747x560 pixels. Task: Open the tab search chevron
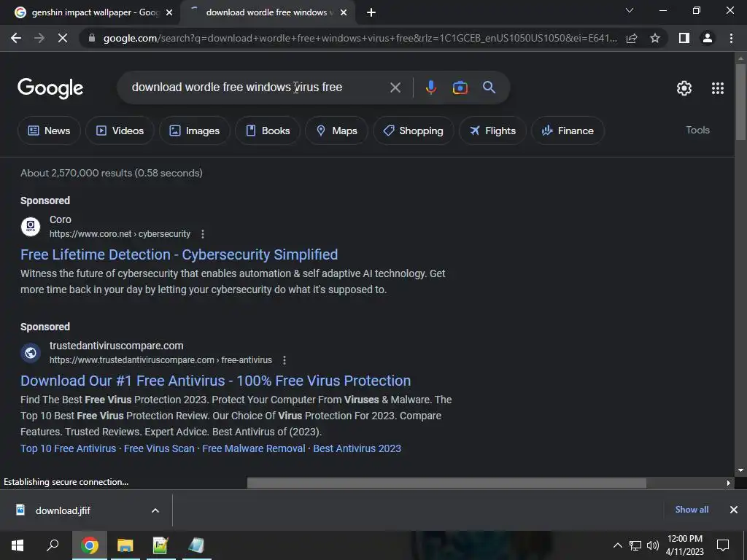(x=630, y=10)
